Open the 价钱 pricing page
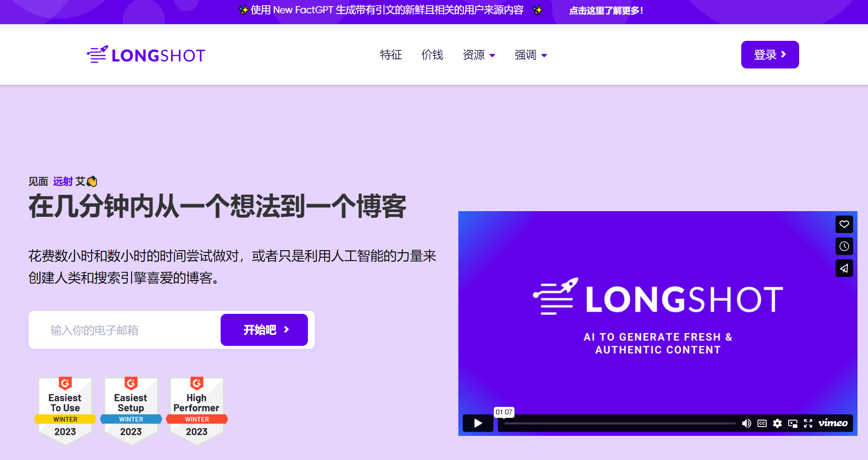 (432, 55)
